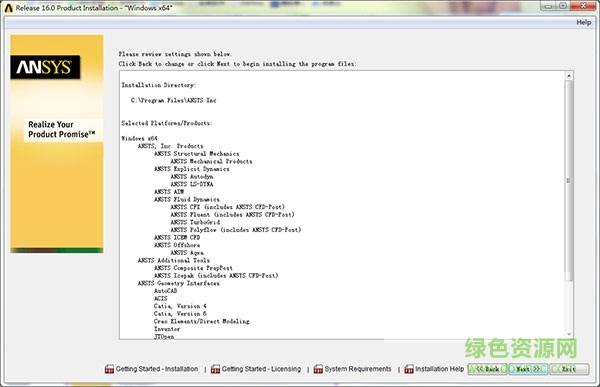Viewport: 600px width, 387px height.
Task: Open Installation Help link
Action: pos(440,369)
